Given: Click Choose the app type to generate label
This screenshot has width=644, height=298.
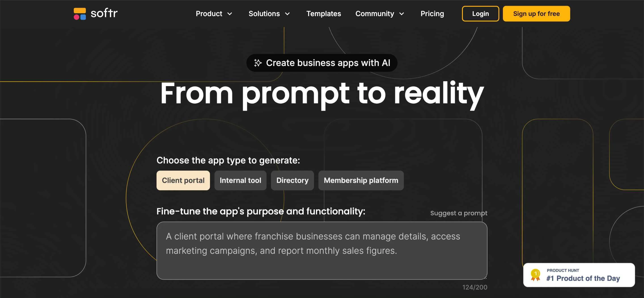Looking at the screenshot, I should pos(228,160).
